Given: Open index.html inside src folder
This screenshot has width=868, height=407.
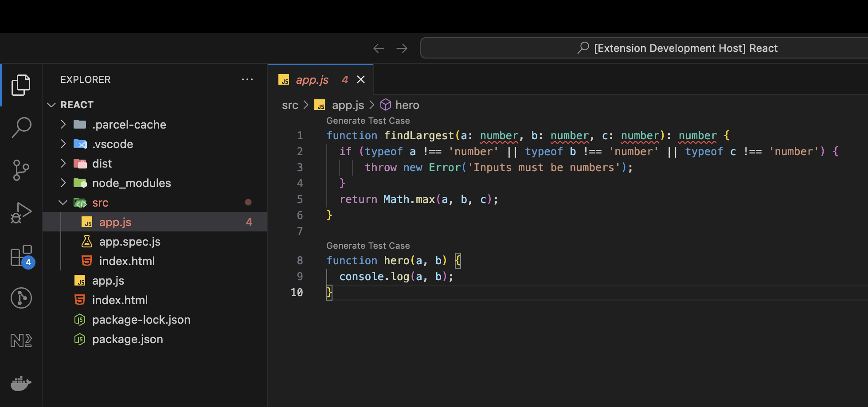Looking at the screenshot, I should [155, 261].
